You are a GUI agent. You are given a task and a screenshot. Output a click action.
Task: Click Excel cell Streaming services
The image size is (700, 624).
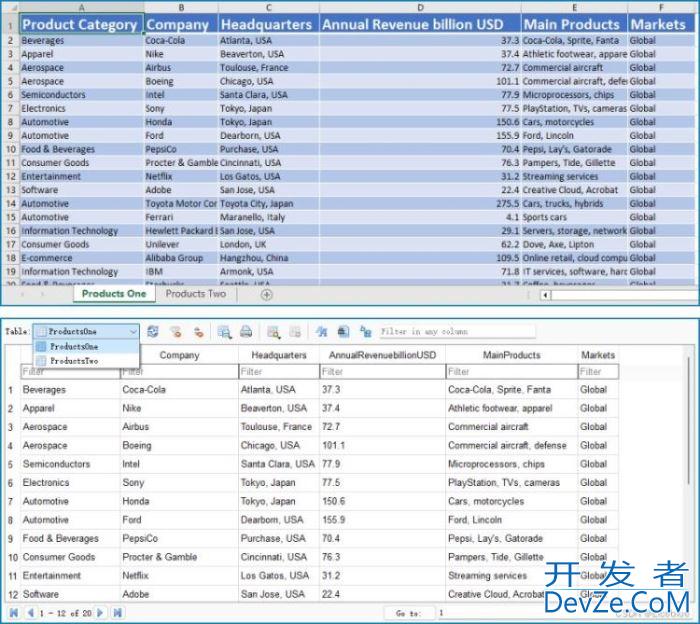coord(574,176)
